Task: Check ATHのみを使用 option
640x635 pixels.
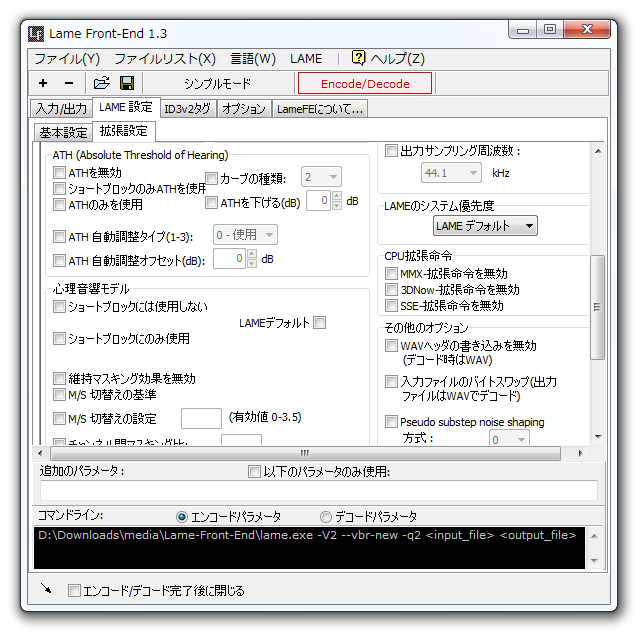Action: [59, 204]
